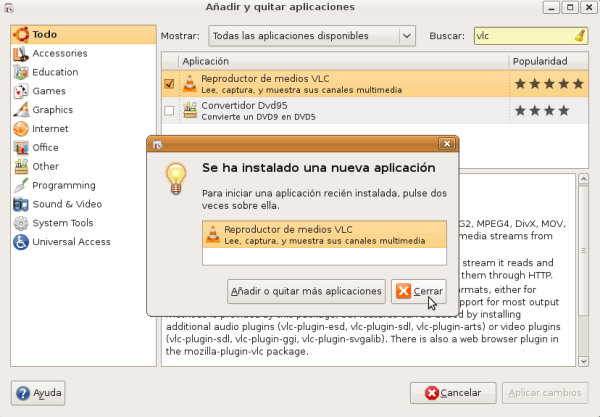Open the Ayuda help button

(x=39, y=393)
